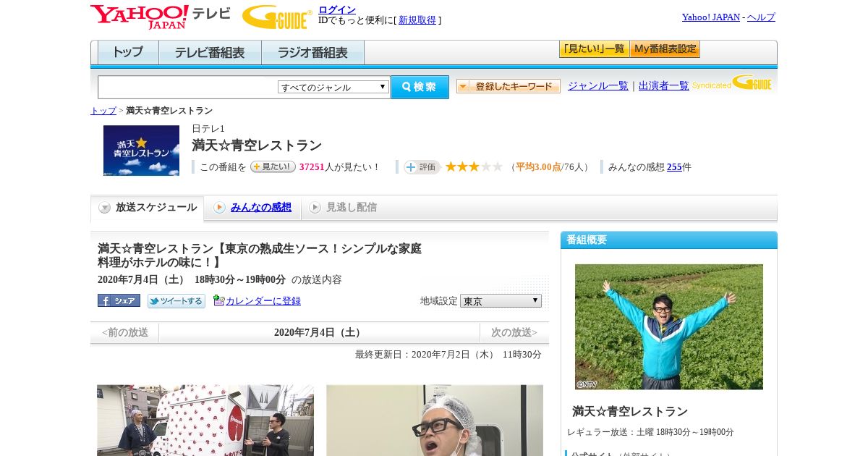Click the 最終更新日 timestamp text
Screen dimensions: 868x456
(x=448, y=355)
